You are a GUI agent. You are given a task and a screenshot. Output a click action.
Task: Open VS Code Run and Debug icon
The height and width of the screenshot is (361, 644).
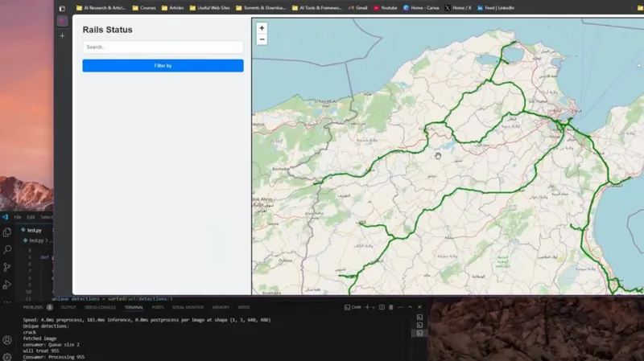7,285
